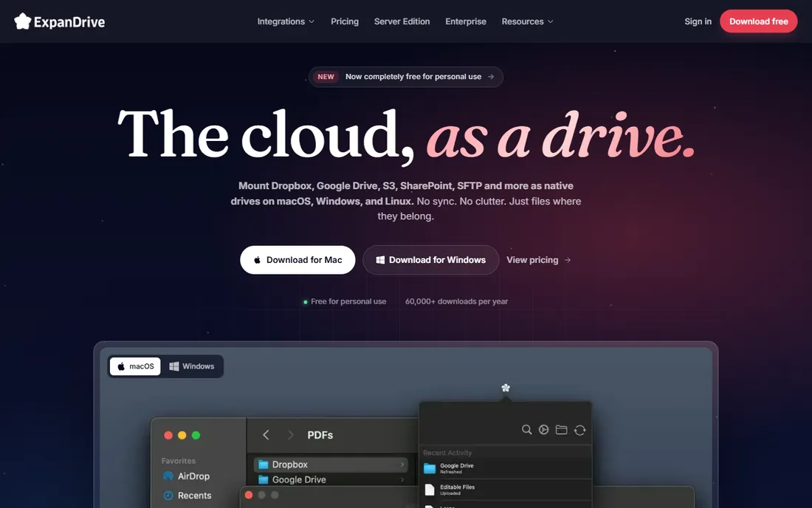Screen dimensions: 812x508
Task: Open AirDrop in the Finder sidebar
Action: pyautogui.click(x=187, y=476)
